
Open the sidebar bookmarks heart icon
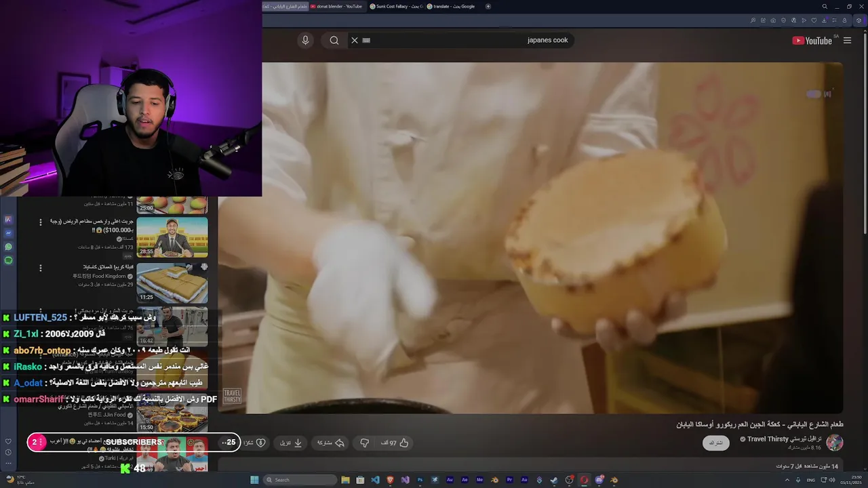pos(8,441)
